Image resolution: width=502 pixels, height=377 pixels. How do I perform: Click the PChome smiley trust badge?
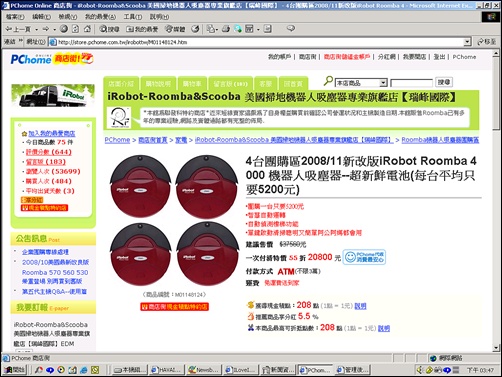pyautogui.click(x=364, y=257)
